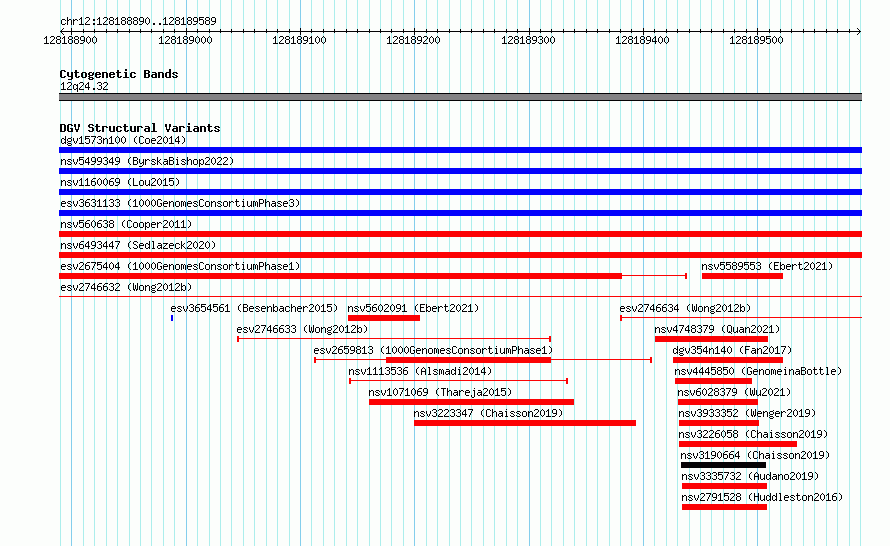Click ruler position 128189300
This screenshot has height=546, width=890.
tap(528, 40)
